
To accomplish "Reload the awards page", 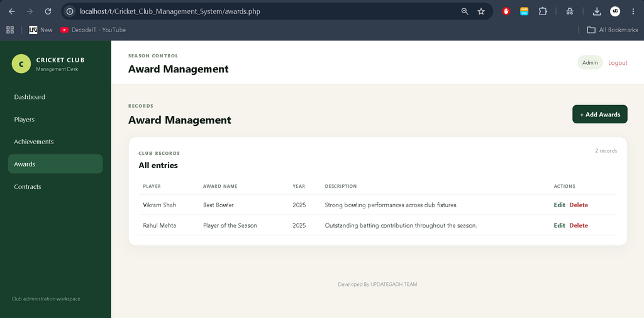I will tap(48, 11).
